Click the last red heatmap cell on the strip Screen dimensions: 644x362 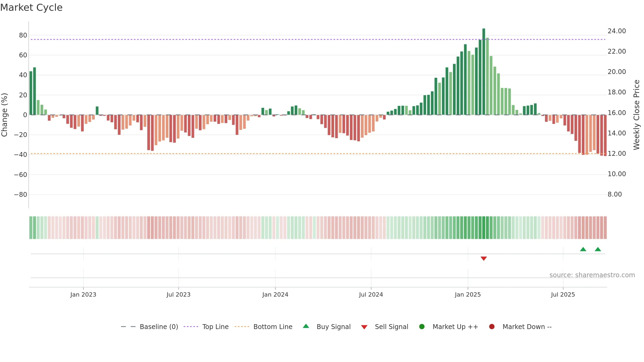pyautogui.click(x=605, y=228)
